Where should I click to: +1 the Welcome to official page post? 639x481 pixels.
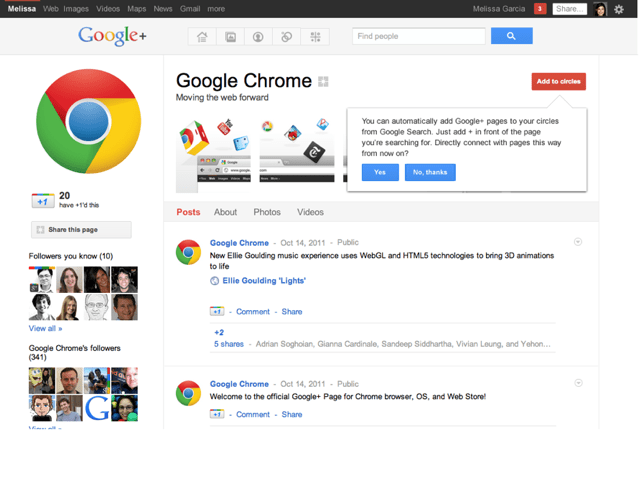coord(217,414)
